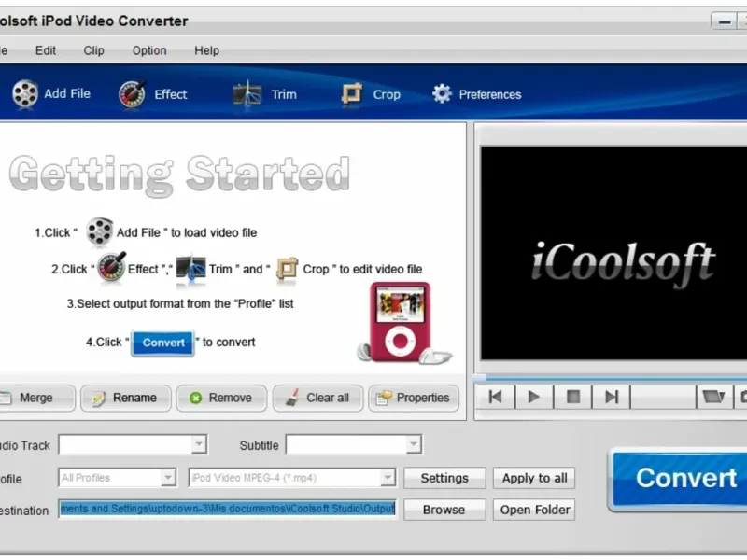Viewport: 747px width, 560px height.
Task: Skip to previous in preview player
Action: [x=496, y=397]
